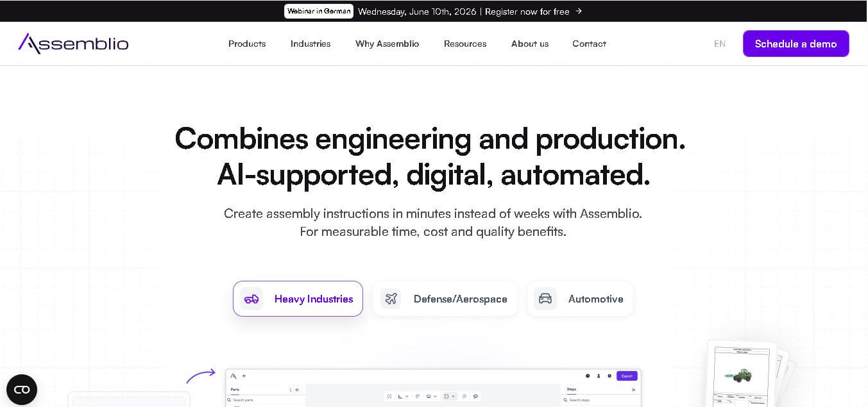This screenshot has height=407, width=868.
Task: Click the 'Combines engineering and production.' headline
Action: 430,138
